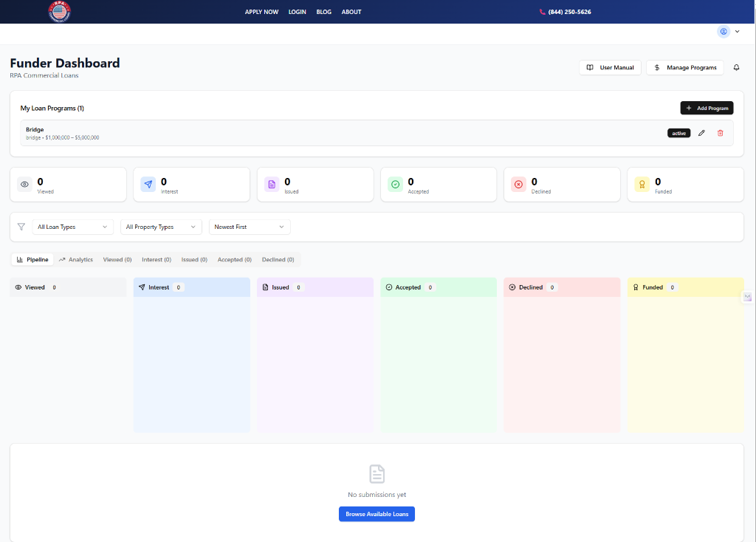Click the Interest pipeline column count badge
This screenshot has width=756, height=542.
(179, 287)
